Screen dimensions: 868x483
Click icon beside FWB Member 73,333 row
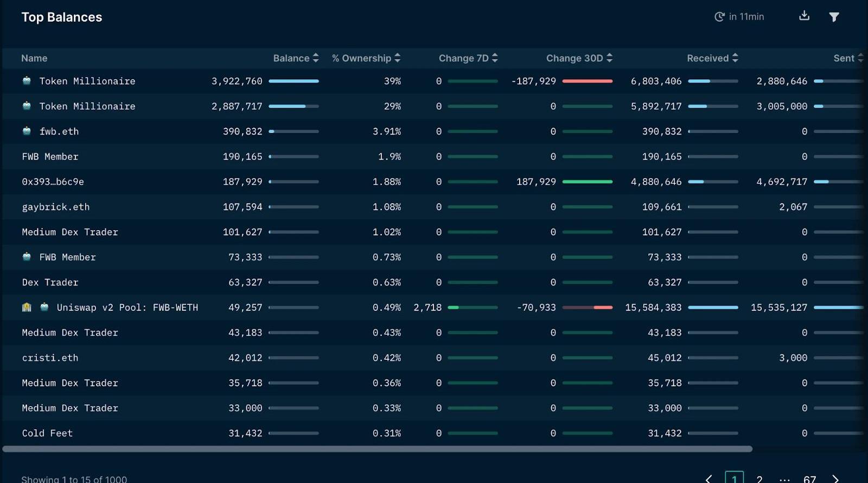coord(27,257)
